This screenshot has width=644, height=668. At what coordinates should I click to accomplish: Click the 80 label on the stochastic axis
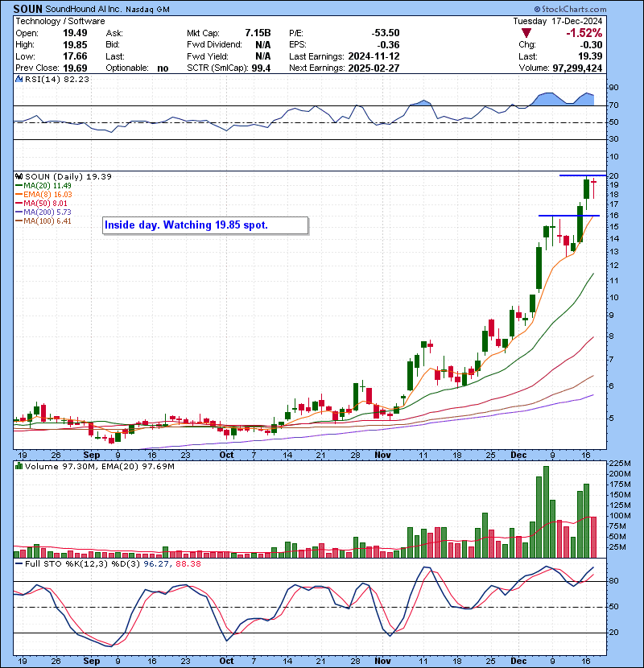pyautogui.click(x=613, y=581)
